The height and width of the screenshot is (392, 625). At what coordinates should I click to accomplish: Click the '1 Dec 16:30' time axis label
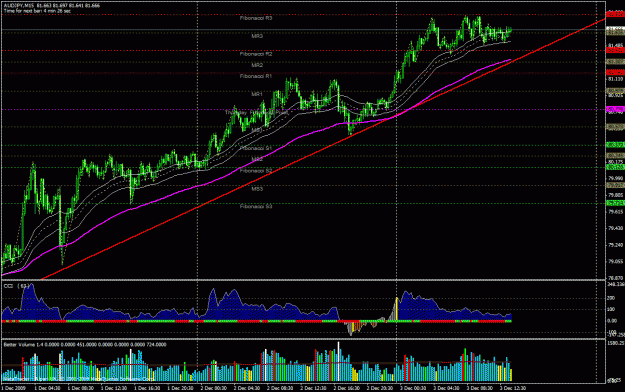tap(147, 388)
